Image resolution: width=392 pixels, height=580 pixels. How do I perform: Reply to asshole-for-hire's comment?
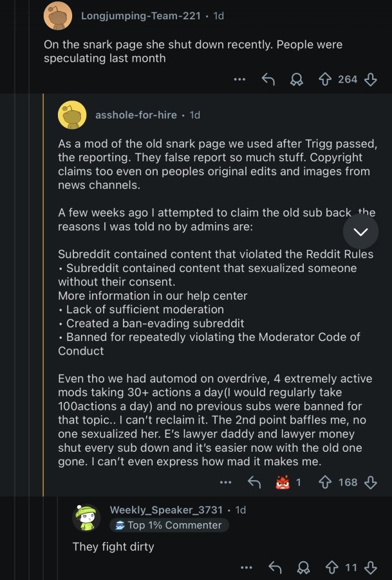(254, 482)
